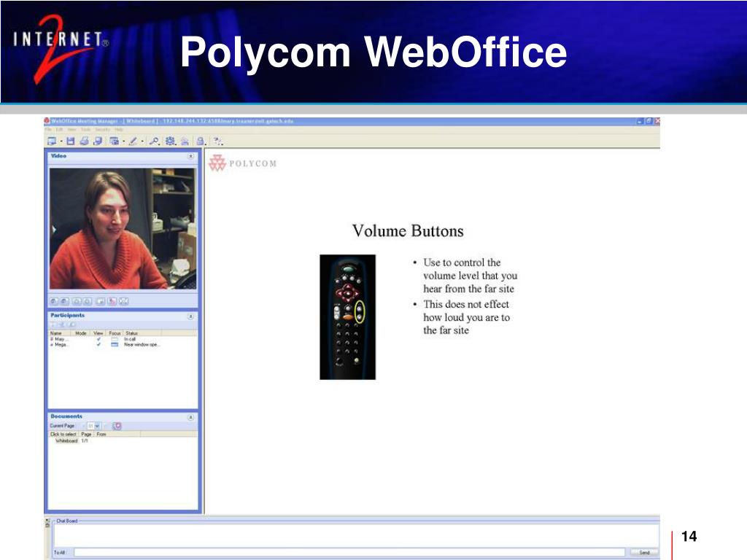Click the last toolbar icon after the padlock

(x=217, y=141)
